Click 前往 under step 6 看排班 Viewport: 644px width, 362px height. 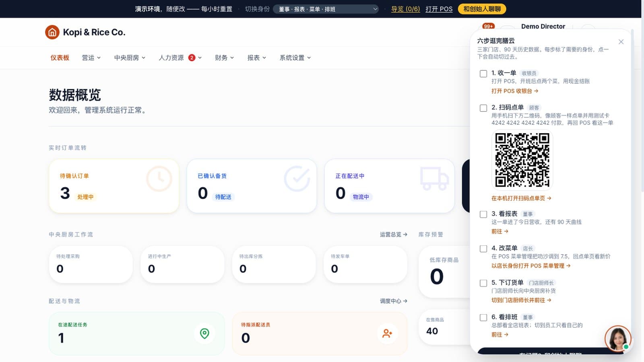(x=500, y=334)
